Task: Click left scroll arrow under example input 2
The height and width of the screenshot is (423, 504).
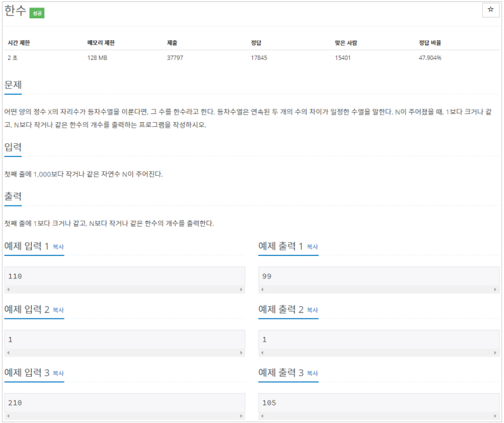Action: [x=8, y=353]
